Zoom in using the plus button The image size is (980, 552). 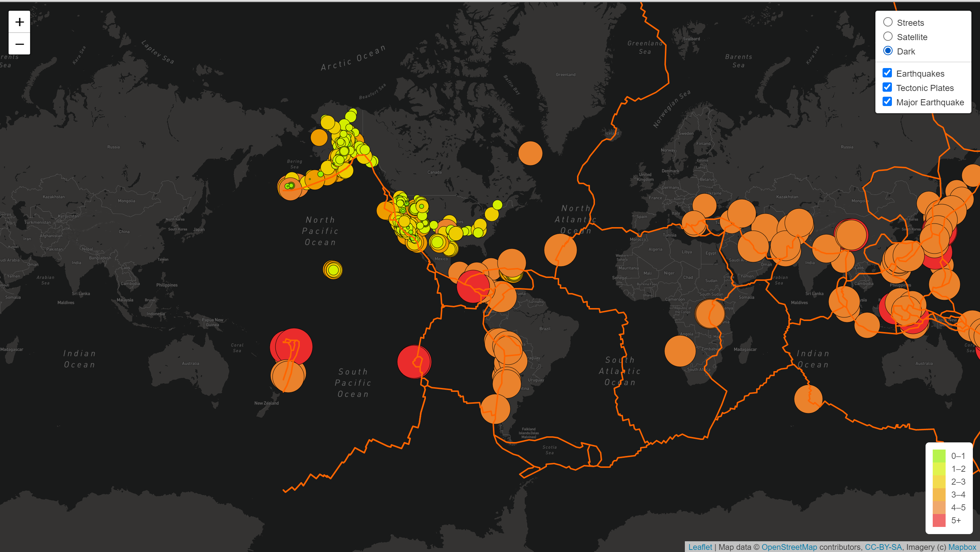(19, 22)
